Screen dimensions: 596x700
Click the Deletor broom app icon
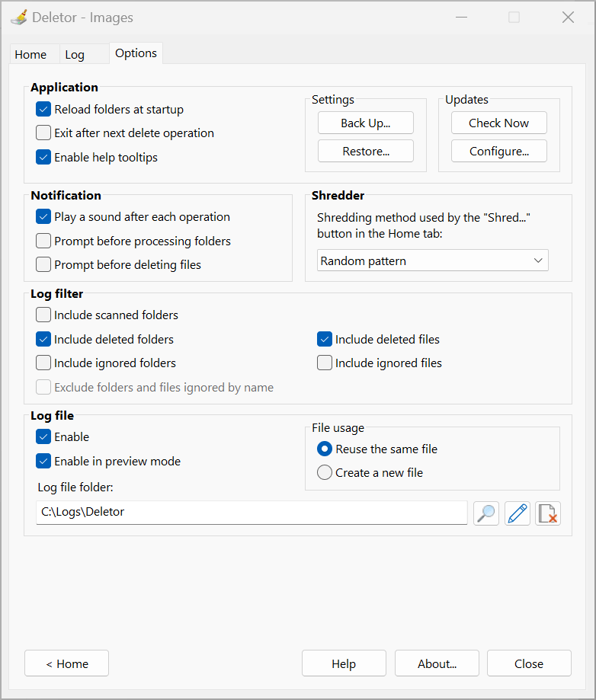point(19,18)
